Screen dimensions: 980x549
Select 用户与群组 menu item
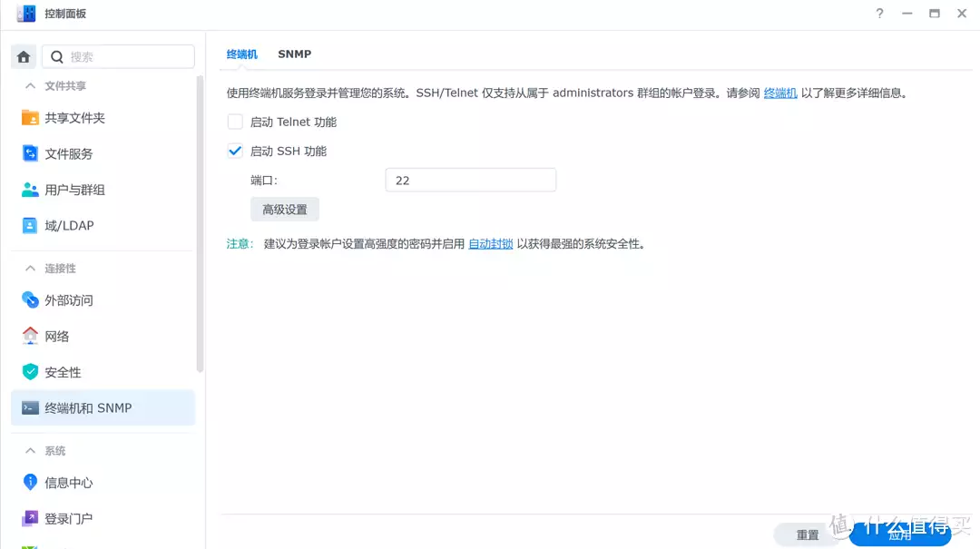coord(103,190)
